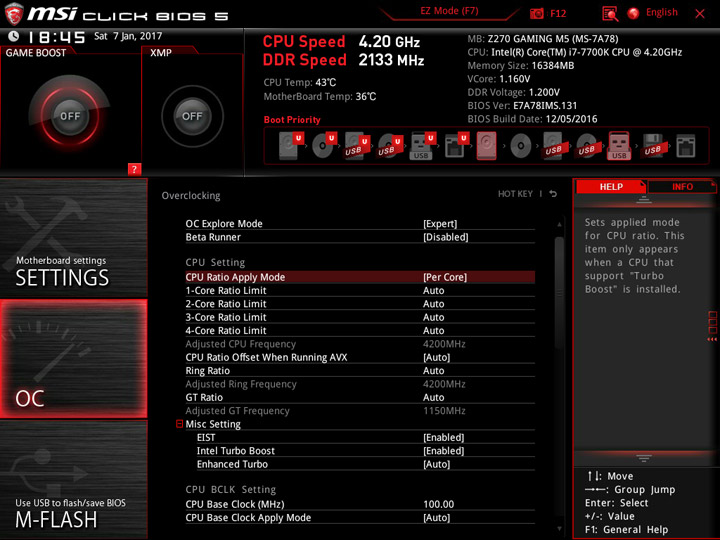The width and height of the screenshot is (720, 540).
Task: Click the MSI dragon shield logo
Action: [x=14, y=14]
